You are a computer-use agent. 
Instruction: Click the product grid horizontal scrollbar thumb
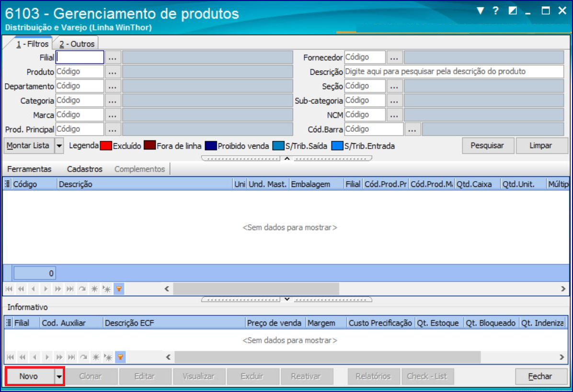tap(256, 289)
